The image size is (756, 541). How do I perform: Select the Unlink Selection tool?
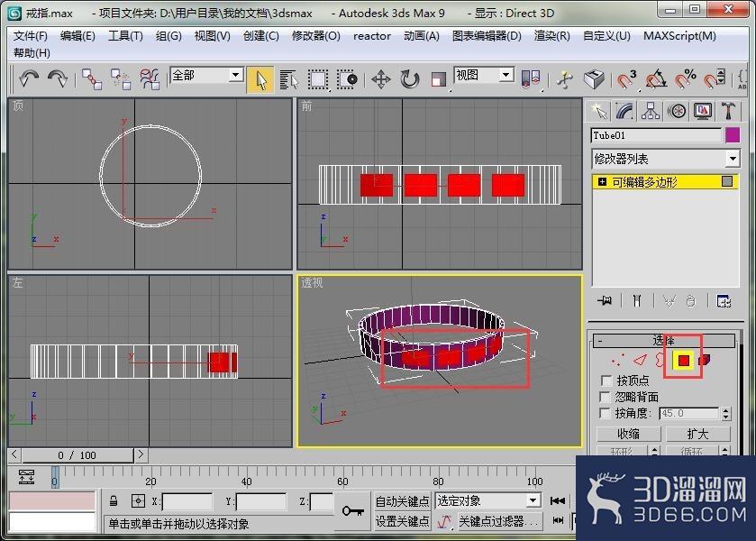[121, 79]
